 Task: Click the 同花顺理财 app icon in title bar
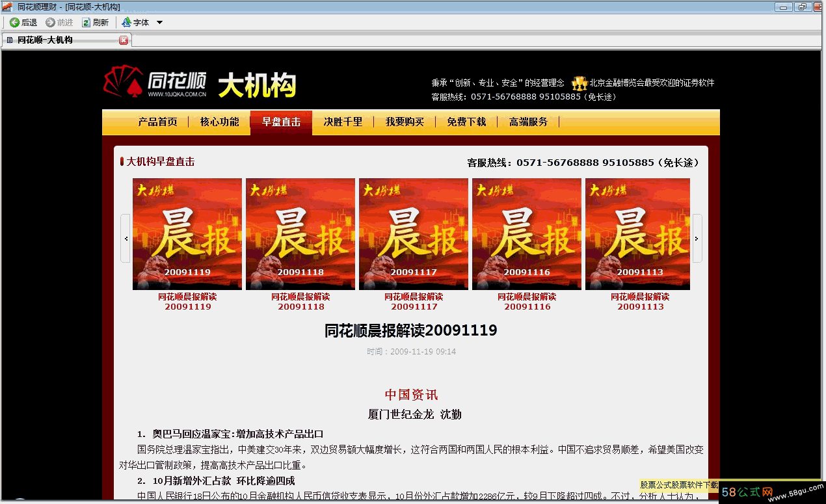click(8, 7)
